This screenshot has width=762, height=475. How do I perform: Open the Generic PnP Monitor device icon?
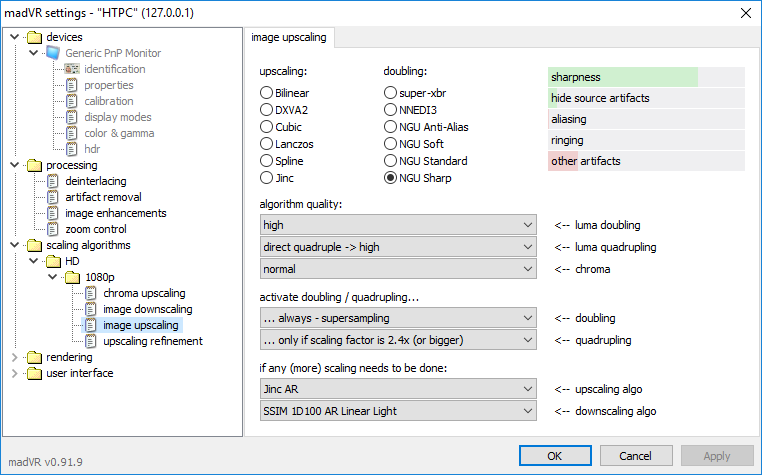click(53, 53)
